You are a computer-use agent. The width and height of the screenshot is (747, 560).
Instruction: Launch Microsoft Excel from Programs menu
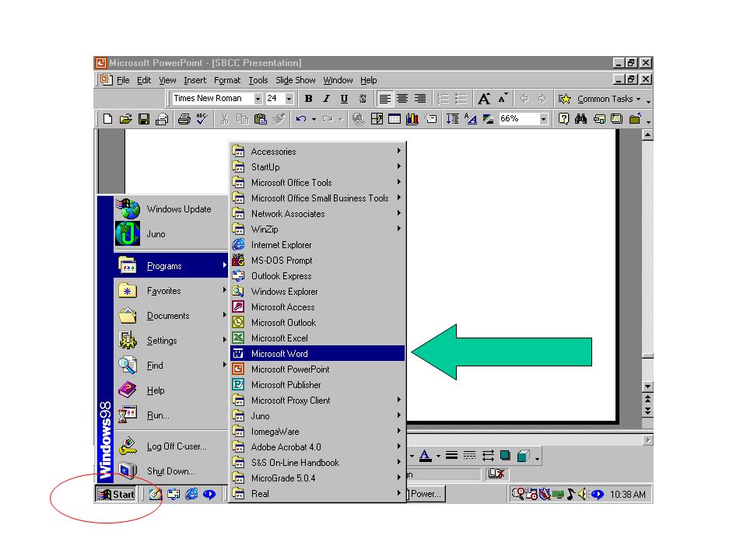point(317,338)
